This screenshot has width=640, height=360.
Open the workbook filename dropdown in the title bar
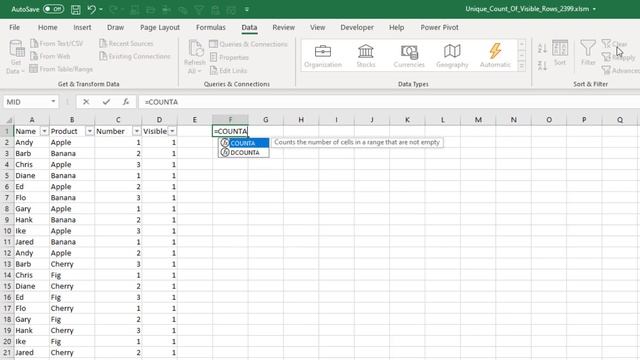coord(594,9)
